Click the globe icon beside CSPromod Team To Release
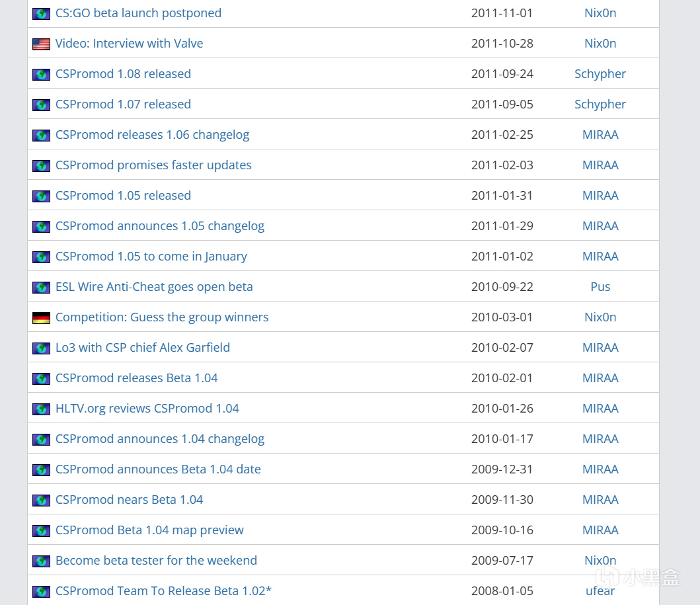700x605 pixels. point(41,592)
